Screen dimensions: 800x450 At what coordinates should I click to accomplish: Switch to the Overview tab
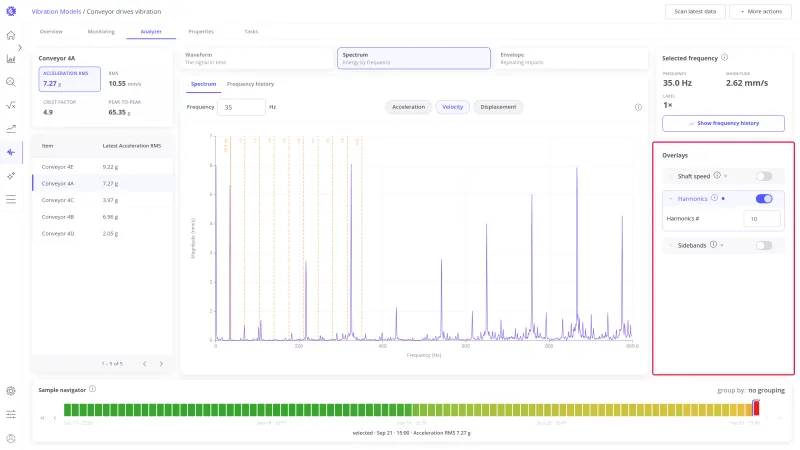[x=51, y=32]
